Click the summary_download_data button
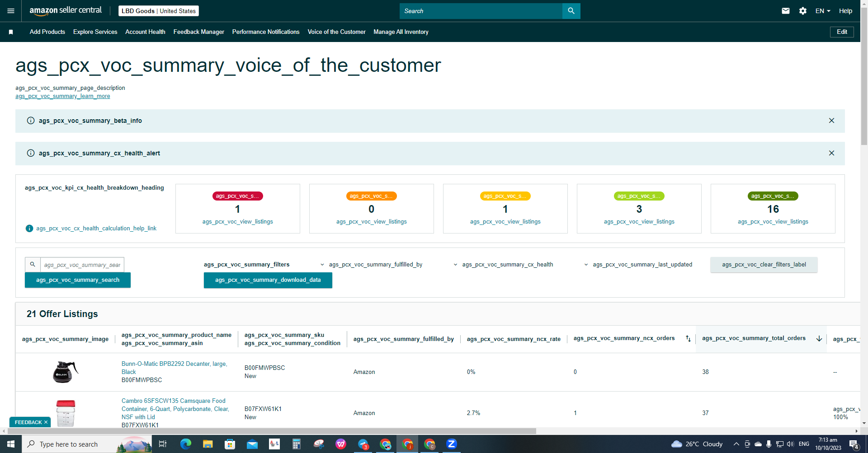Image resolution: width=868 pixels, height=453 pixels. click(x=268, y=280)
